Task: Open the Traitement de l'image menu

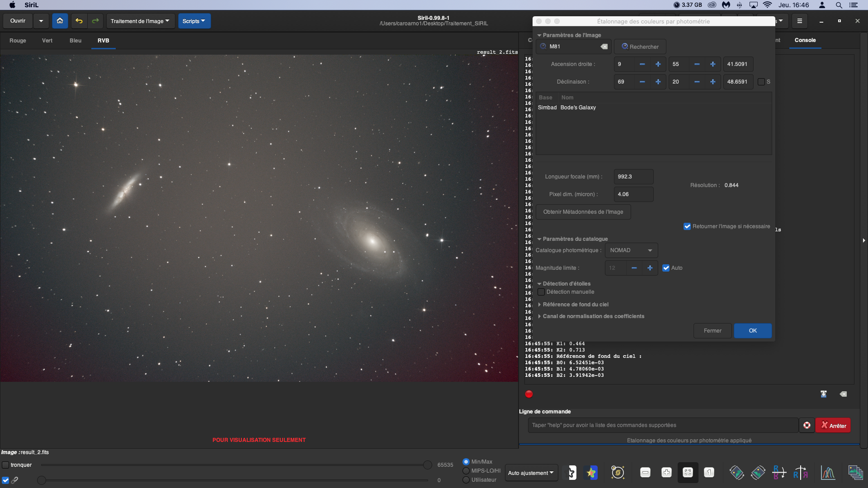Action: [x=140, y=21]
